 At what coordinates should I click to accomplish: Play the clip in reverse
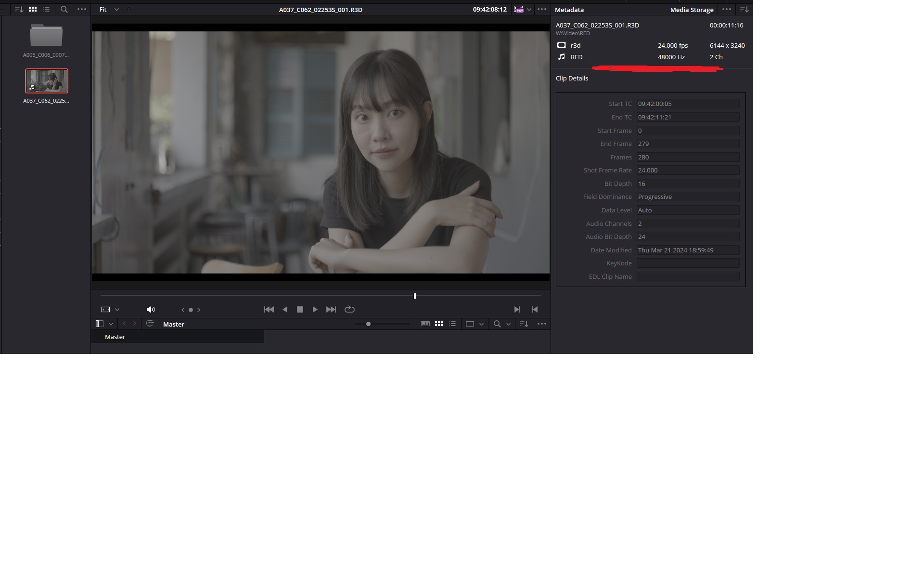click(285, 309)
